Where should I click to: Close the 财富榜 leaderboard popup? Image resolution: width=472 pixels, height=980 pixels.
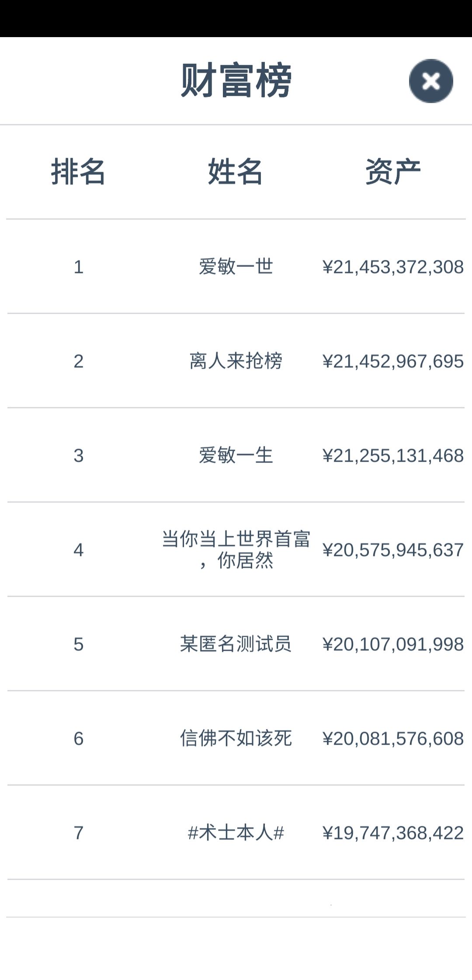[431, 81]
